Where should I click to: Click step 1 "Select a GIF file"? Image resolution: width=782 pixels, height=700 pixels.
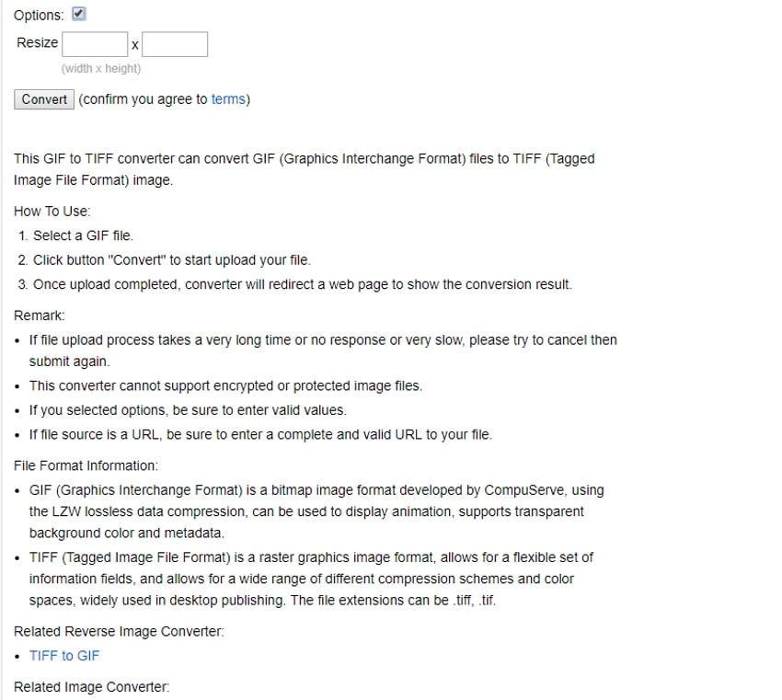pyautogui.click(x=83, y=235)
